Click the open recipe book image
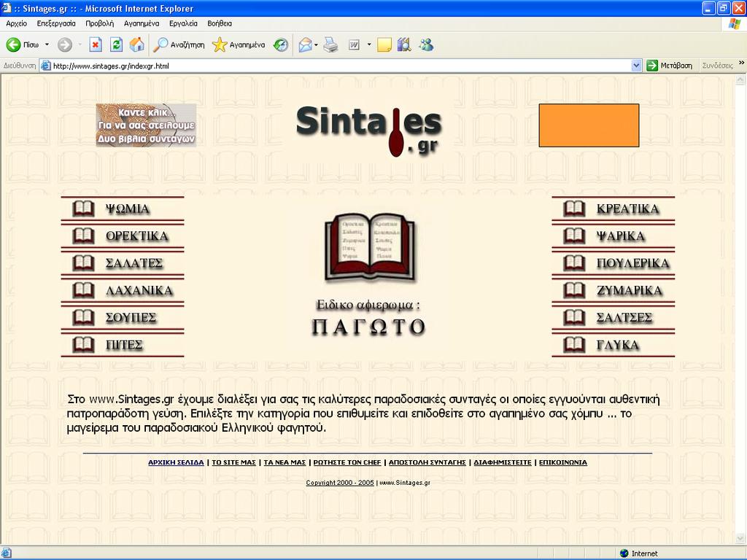This screenshot has height=560, width=747. (370, 247)
